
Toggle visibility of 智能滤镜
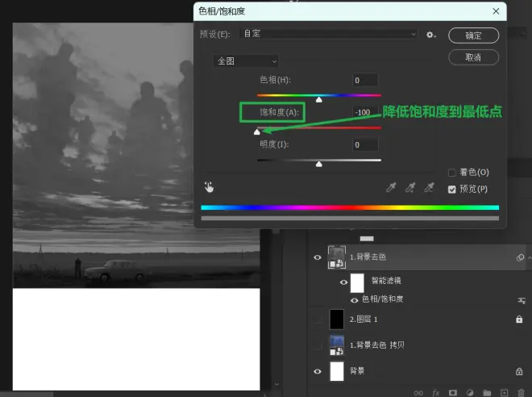coord(343,282)
